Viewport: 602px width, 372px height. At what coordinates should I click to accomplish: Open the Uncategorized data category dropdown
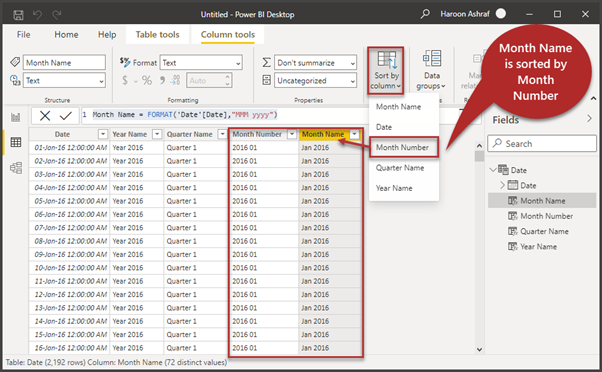315,81
